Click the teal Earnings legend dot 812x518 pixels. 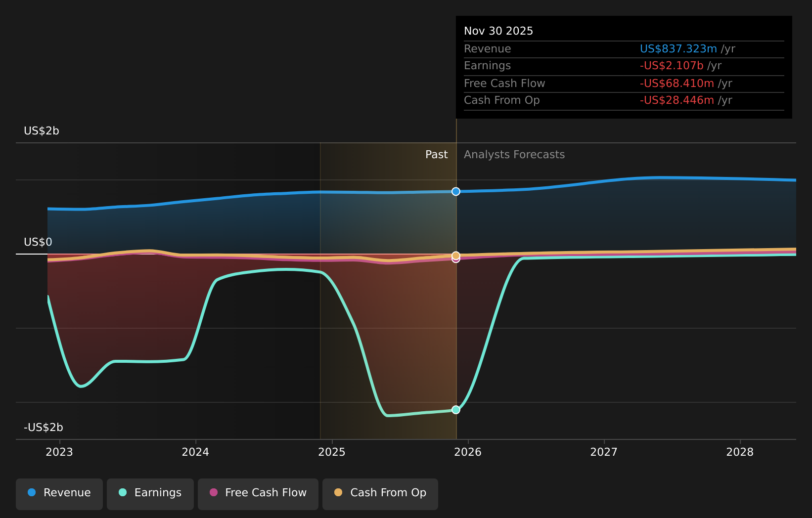pyautogui.click(x=123, y=492)
